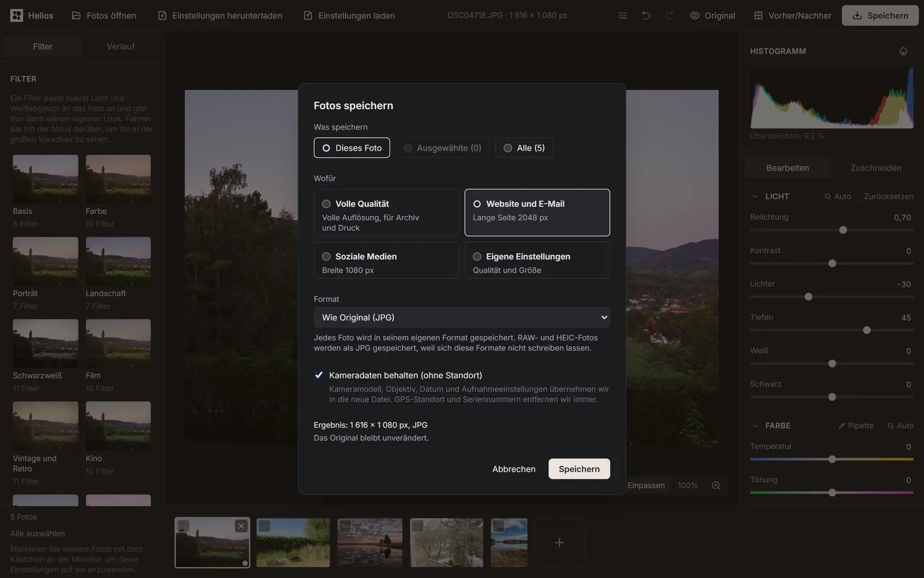Click Zurücksetzen in Licht section

[888, 197]
